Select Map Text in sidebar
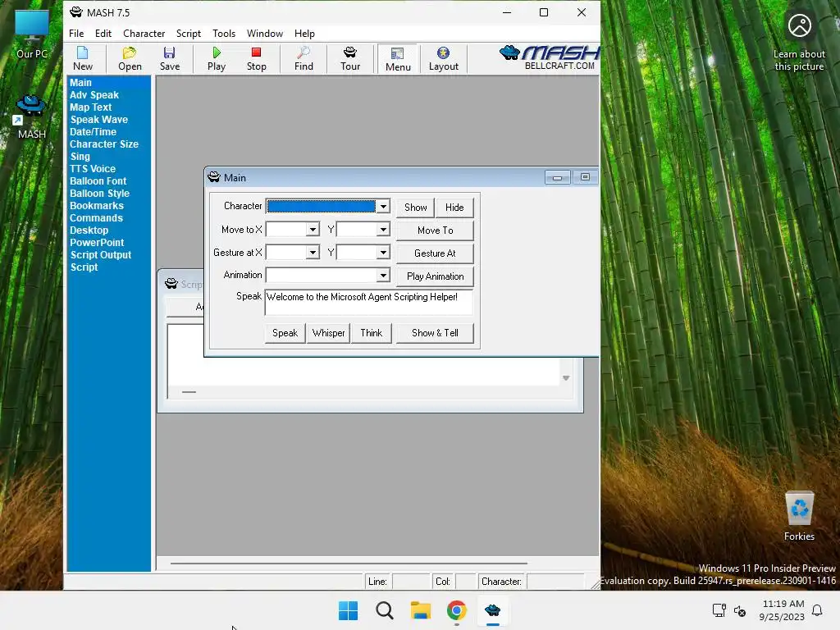This screenshot has width=840, height=630. [90, 107]
